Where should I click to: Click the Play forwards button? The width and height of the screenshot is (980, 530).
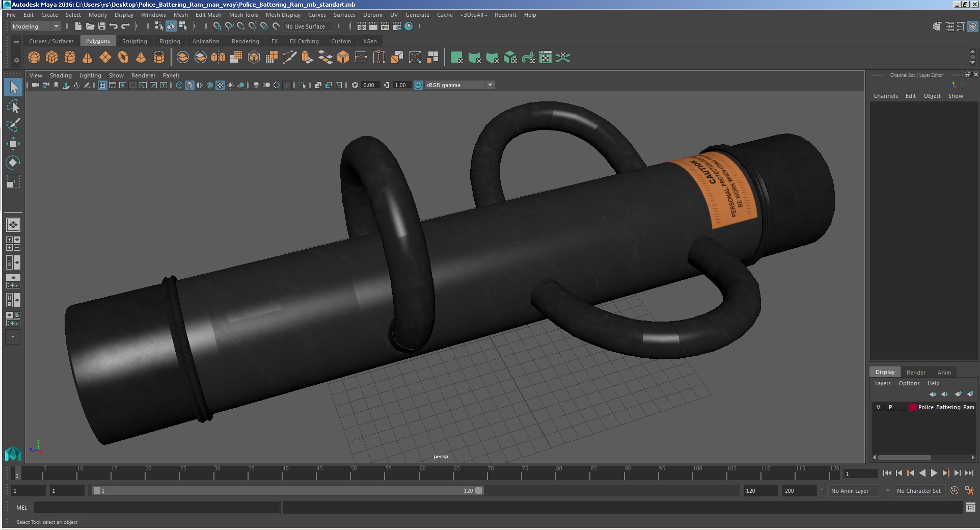(934, 473)
